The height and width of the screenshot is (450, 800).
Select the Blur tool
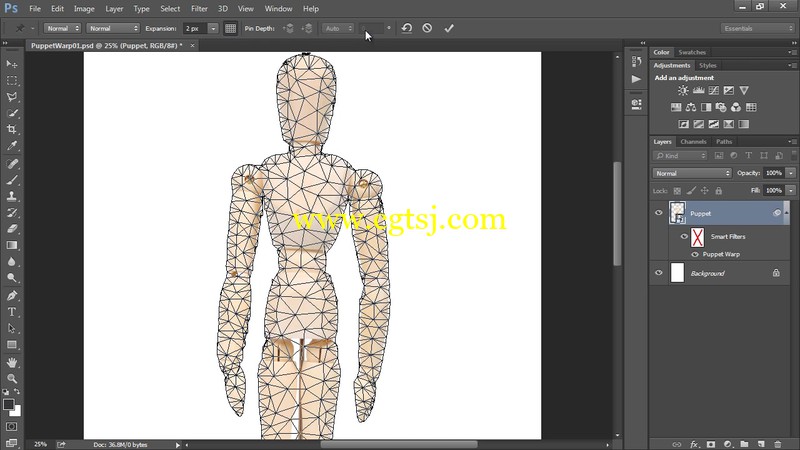12,262
